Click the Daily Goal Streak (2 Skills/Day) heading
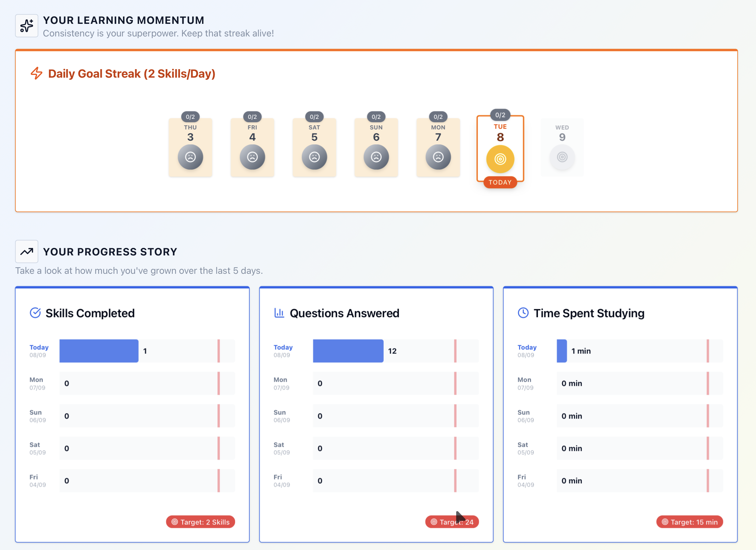This screenshot has height=550, width=756. [132, 74]
